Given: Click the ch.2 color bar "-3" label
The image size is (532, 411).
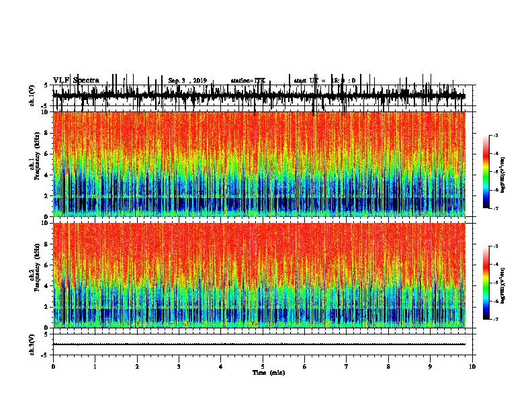Looking at the screenshot, I should 495,246.
